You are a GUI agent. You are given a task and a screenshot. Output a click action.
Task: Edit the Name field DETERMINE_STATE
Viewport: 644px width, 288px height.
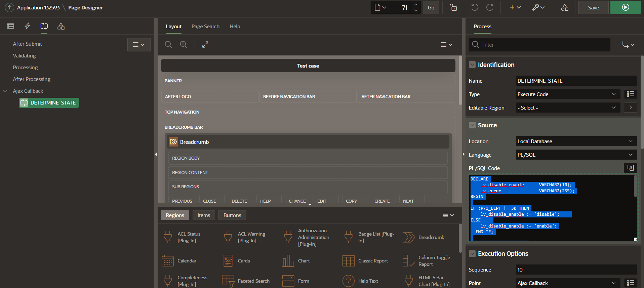576,81
